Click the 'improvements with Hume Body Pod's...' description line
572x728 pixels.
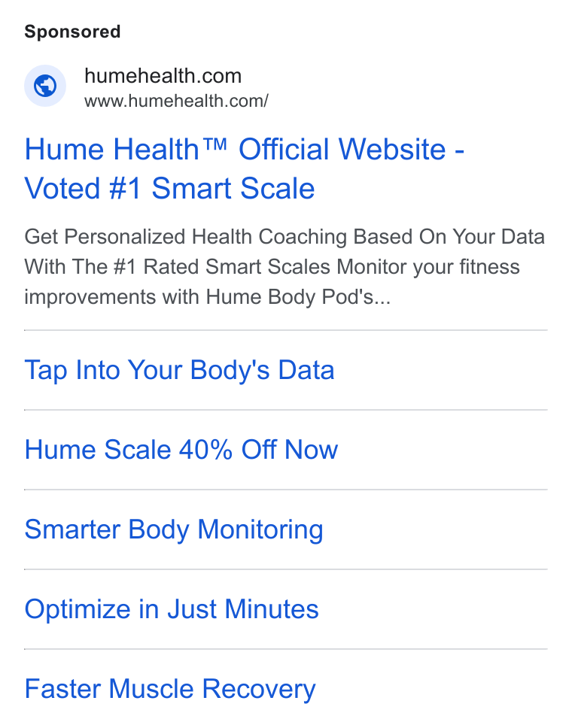pyautogui.click(x=208, y=297)
